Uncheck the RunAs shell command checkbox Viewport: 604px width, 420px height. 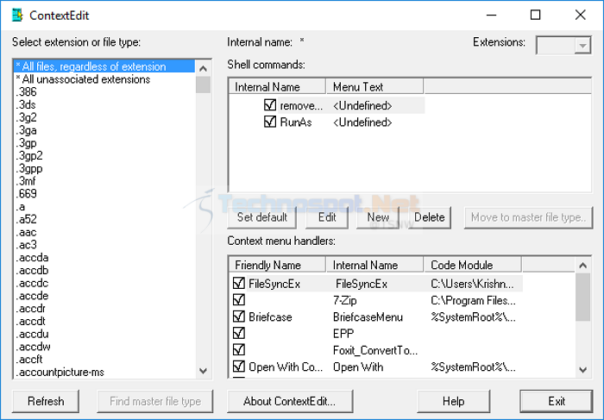pos(270,122)
